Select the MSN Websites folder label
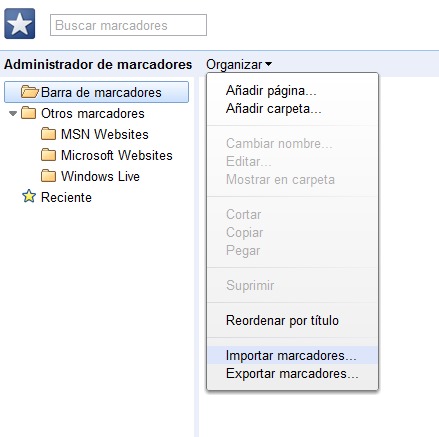 click(105, 134)
